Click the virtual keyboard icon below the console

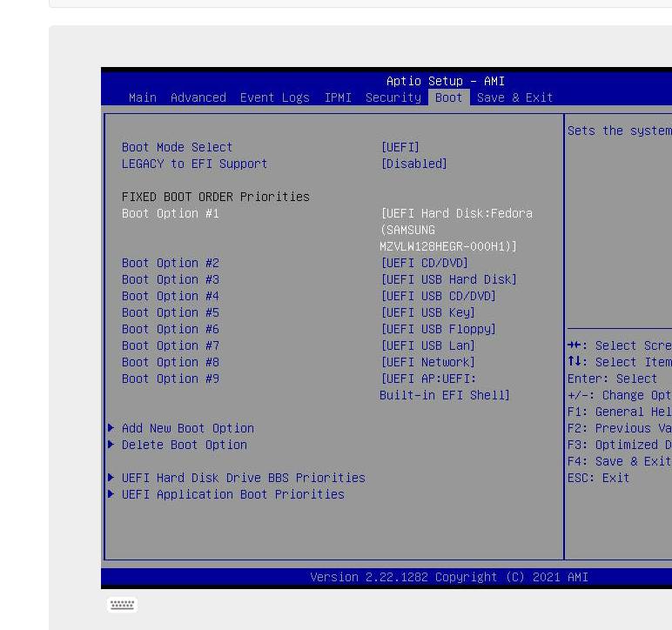(x=122, y=605)
